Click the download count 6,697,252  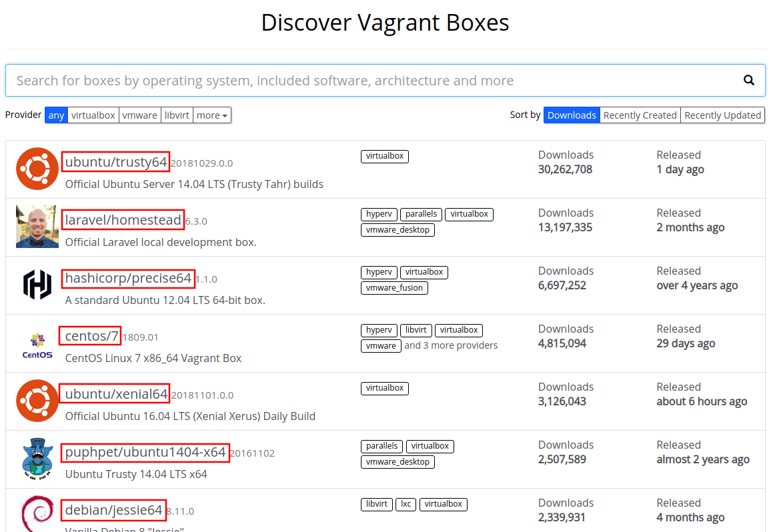(562, 286)
